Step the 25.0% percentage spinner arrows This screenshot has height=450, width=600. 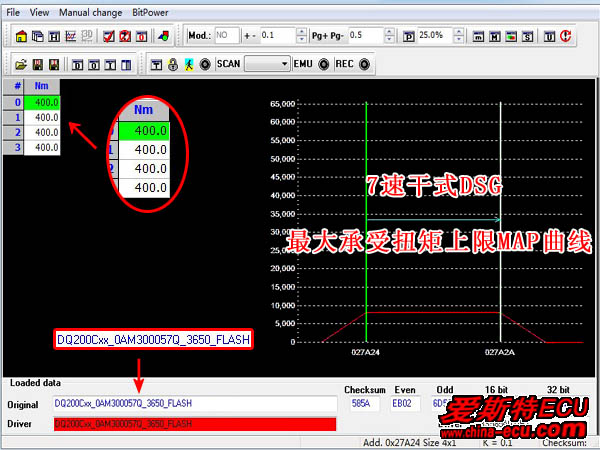coord(458,36)
